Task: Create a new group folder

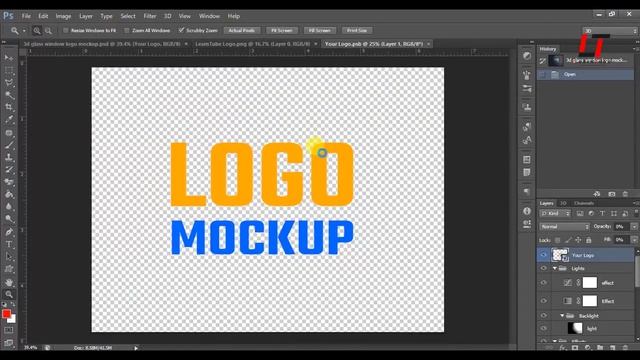Action: pyautogui.click(x=600, y=348)
